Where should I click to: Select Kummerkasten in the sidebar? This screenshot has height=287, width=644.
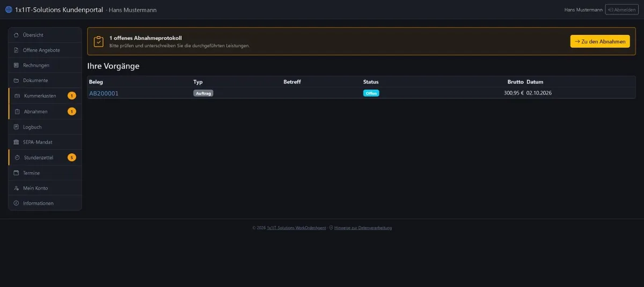[45, 96]
